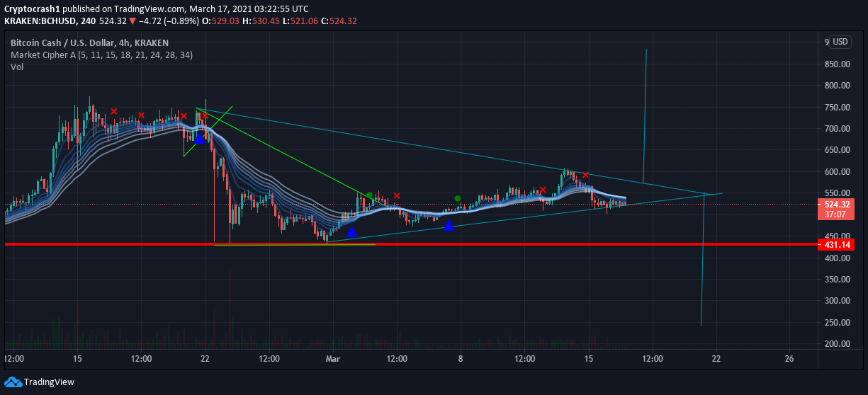The image size is (868, 395).
Task: Click the 350.00 price axis label
Action: click(x=837, y=280)
